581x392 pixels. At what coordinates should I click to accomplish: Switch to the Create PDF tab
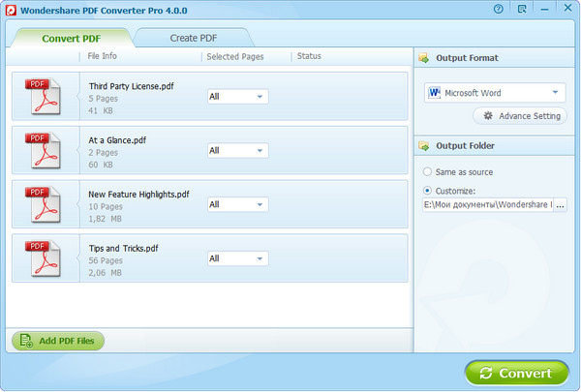192,38
